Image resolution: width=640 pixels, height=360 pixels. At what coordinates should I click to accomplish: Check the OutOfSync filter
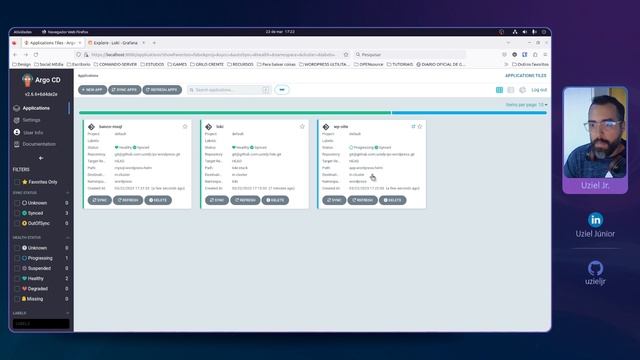(17, 223)
